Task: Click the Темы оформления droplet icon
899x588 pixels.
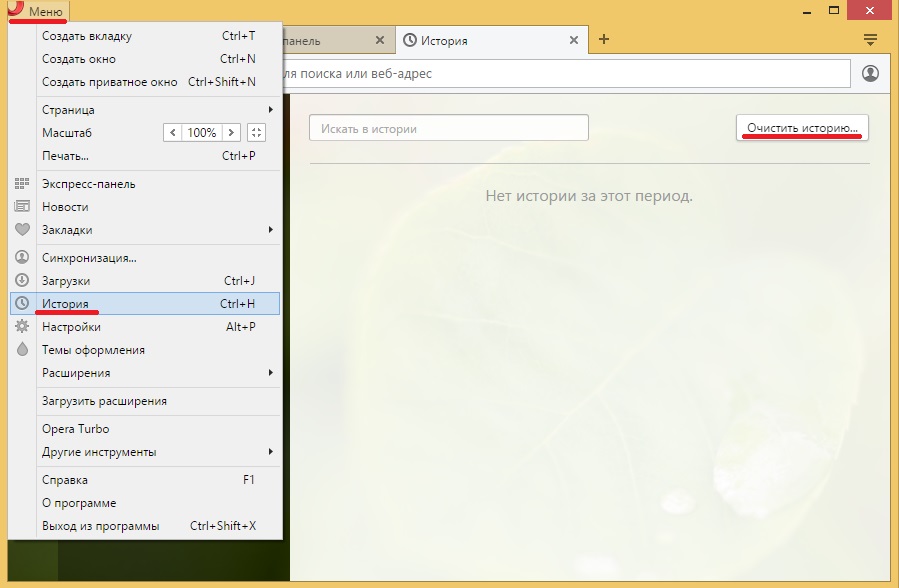Action: (x=22, y=349)
